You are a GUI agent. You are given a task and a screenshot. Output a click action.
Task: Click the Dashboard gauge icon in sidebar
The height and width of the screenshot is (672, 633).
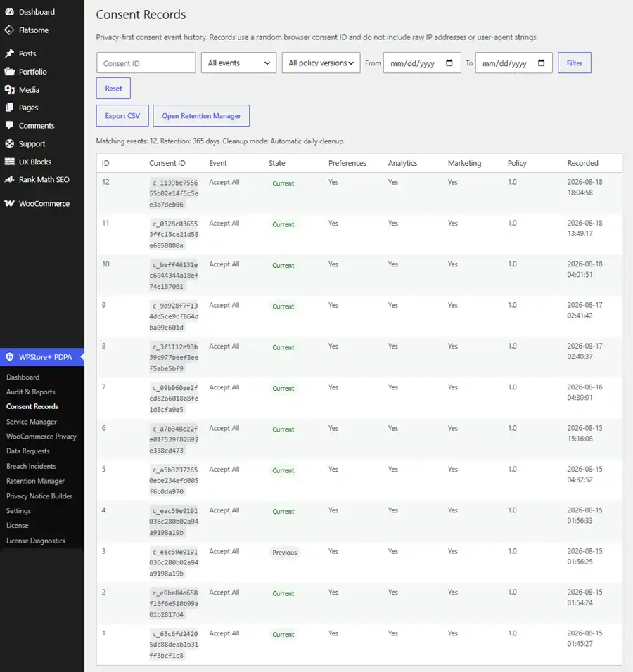pos(9,12)
